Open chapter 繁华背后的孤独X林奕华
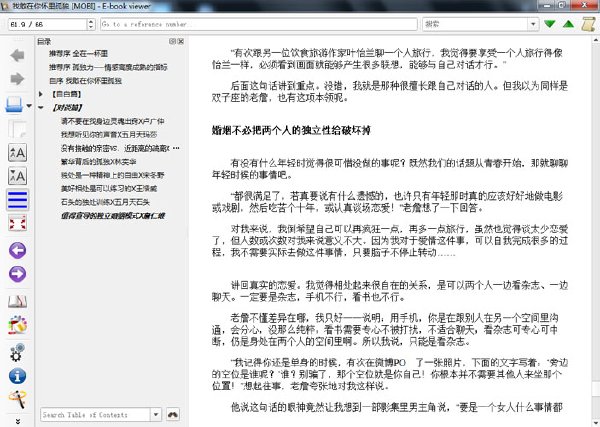 (x=98, y=161)
